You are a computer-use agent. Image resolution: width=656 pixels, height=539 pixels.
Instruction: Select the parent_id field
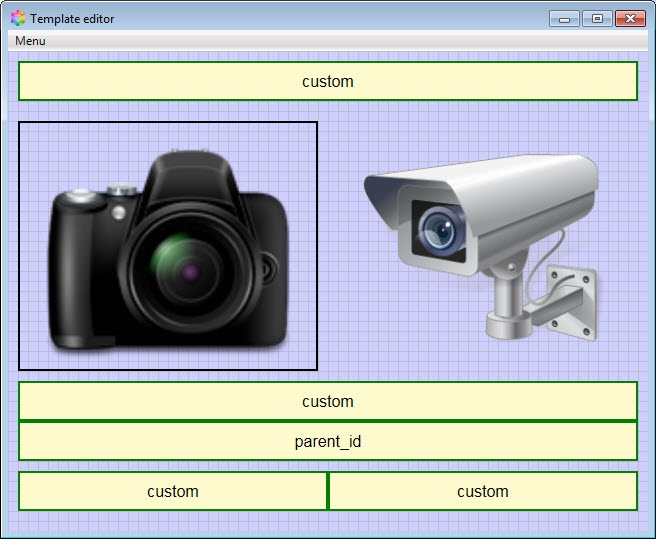328,441
